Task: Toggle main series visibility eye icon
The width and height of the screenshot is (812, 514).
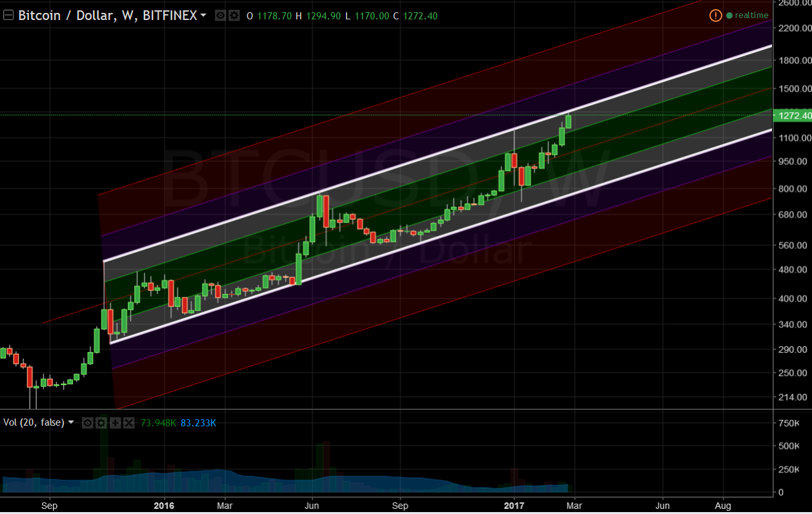Action: click(221, 15)
